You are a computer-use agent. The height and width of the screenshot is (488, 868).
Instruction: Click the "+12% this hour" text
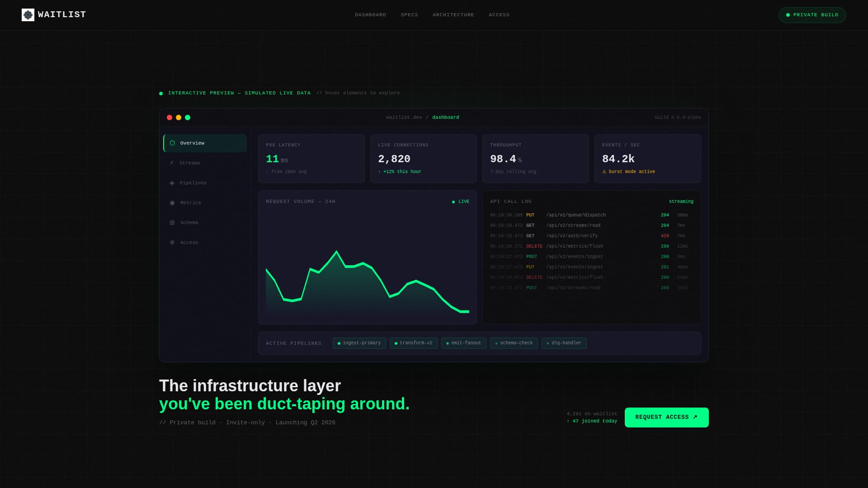(x=402, y=172)
